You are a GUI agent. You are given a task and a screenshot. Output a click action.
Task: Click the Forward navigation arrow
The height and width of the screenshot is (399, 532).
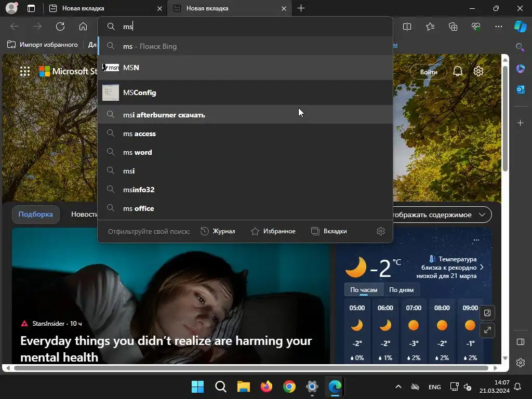click(x=37, y=26)
